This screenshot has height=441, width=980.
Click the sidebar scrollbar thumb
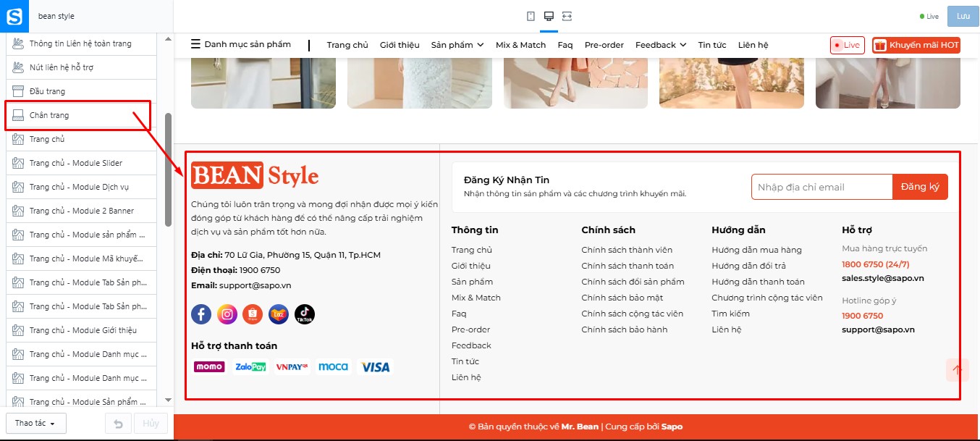point(168,169)
